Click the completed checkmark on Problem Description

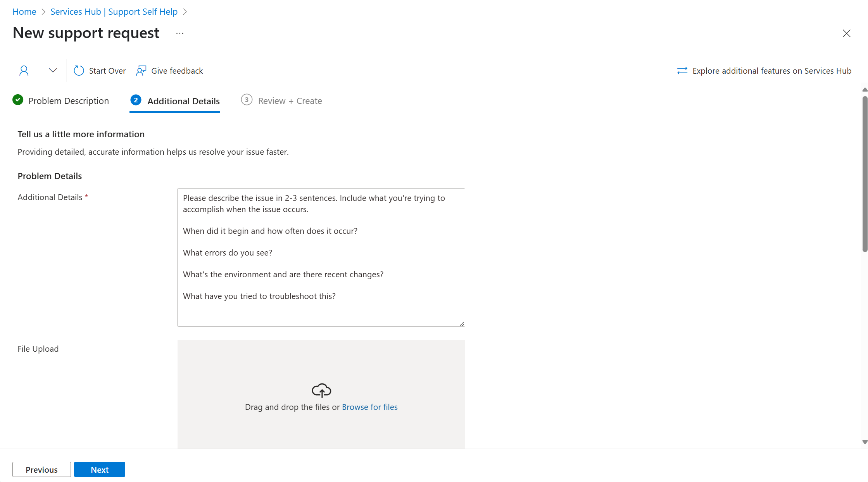pos(17,100)
